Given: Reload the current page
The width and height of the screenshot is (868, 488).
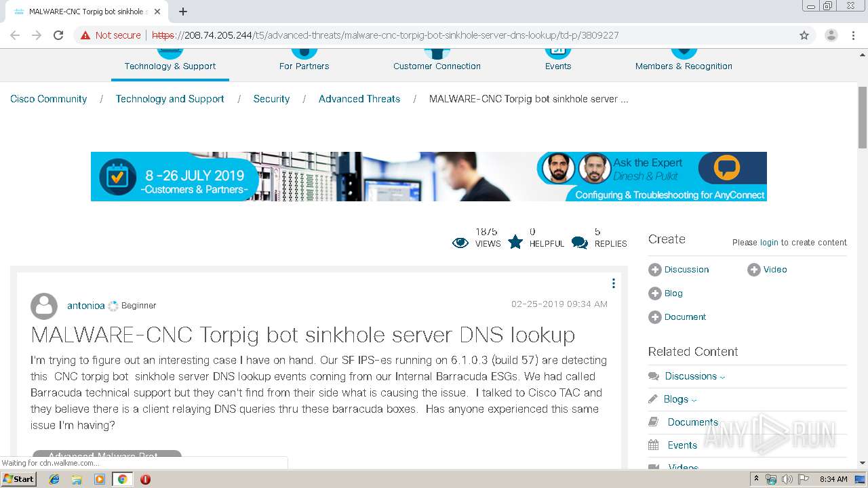Looking at the screenshot, I should tap(58, 35).
